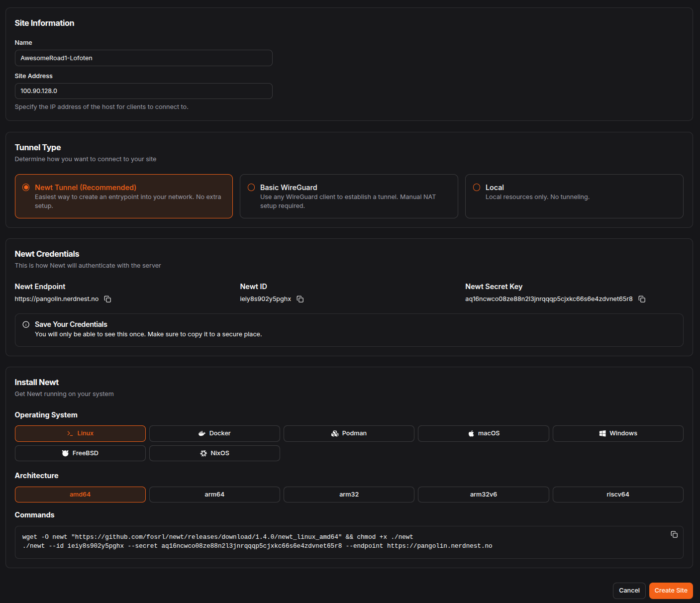Choose Windows as operating system
Viewport: 700px width, 603px height.
618,433
